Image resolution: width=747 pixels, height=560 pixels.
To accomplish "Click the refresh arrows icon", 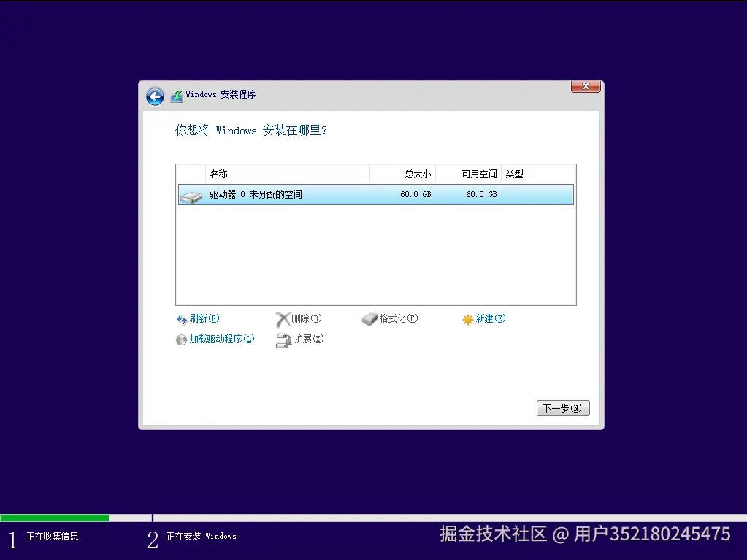I will tap(182, 319).
